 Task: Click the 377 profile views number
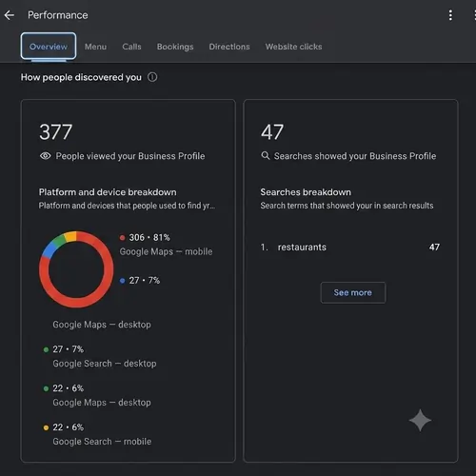coord(56,132)
